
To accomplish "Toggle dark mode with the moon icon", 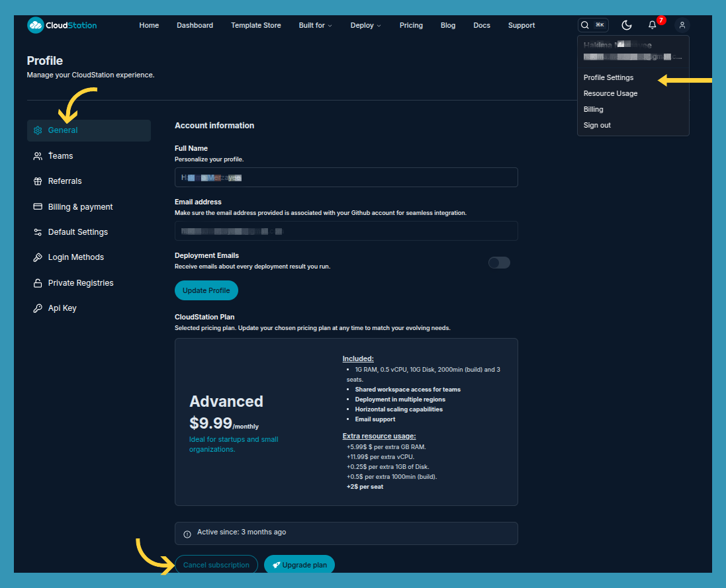I will (627, 25).
